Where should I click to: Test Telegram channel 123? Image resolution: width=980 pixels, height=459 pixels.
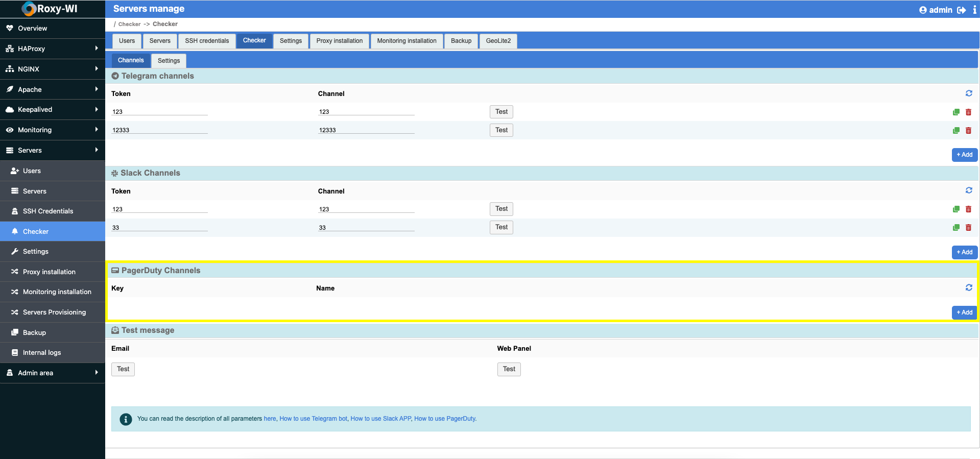point(501,112)
